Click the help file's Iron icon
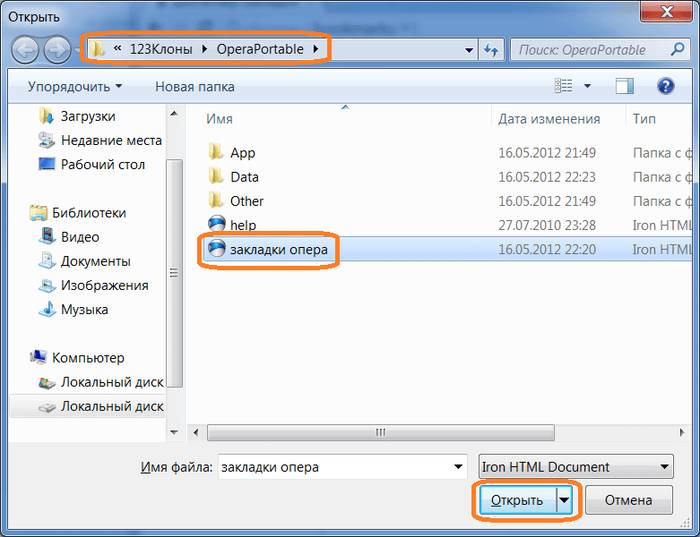This screenshot has width=700, height=537. [217, 224]
